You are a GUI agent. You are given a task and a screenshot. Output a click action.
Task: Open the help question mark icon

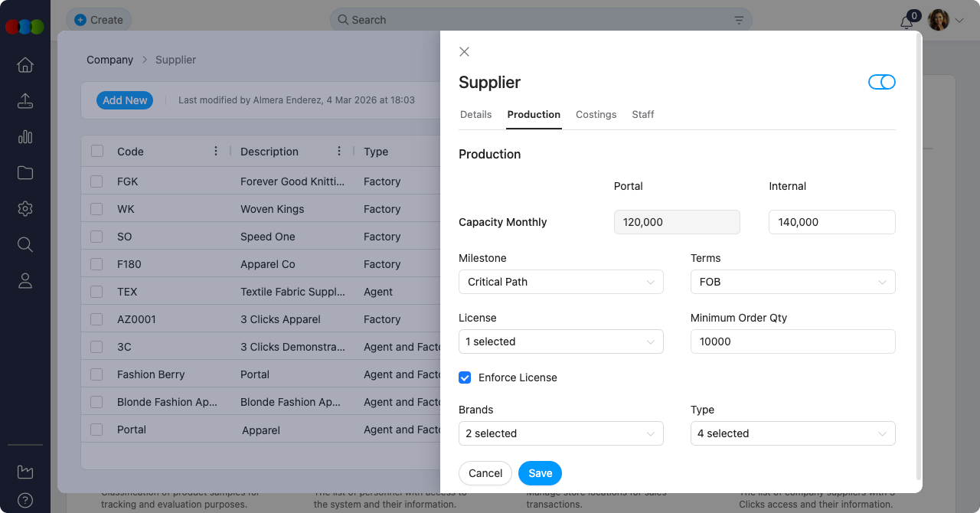pyautogui.click(x=25, y=500)
